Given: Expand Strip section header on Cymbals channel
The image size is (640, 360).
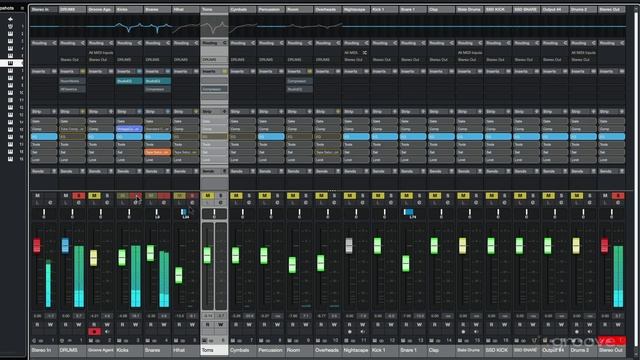Looking at the screenshot, I should click(x=243, y=111).
